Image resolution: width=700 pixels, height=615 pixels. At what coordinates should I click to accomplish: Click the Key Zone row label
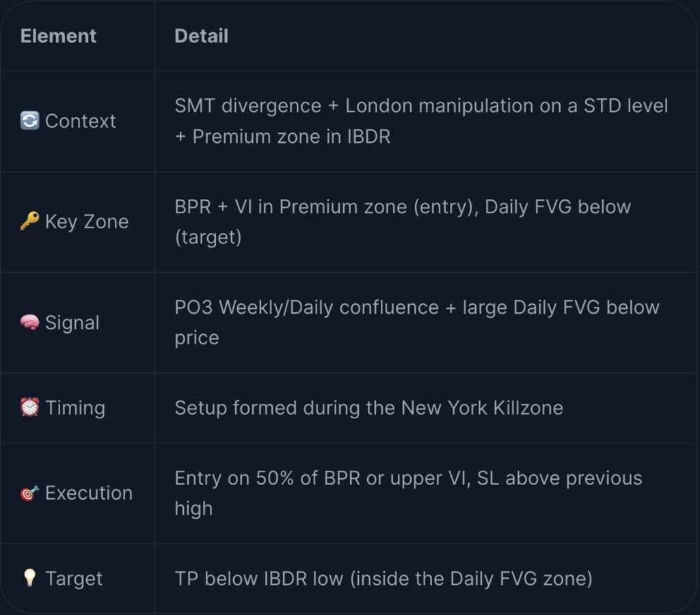pos(87,222)
